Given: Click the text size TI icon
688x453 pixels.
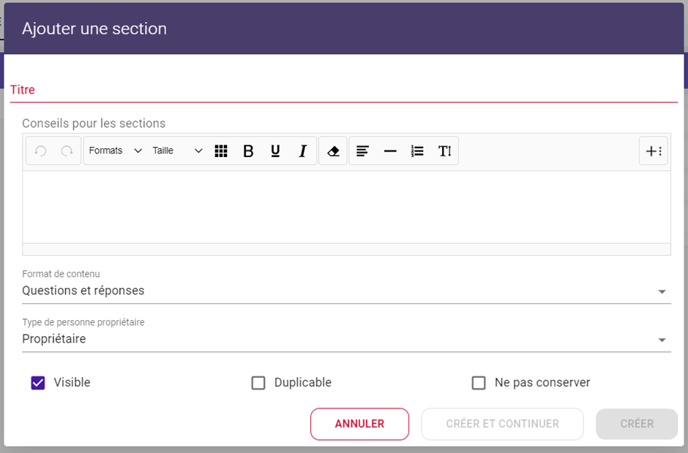Looking at the screenshot, I should pyautogui.click(x=444, y=151).
